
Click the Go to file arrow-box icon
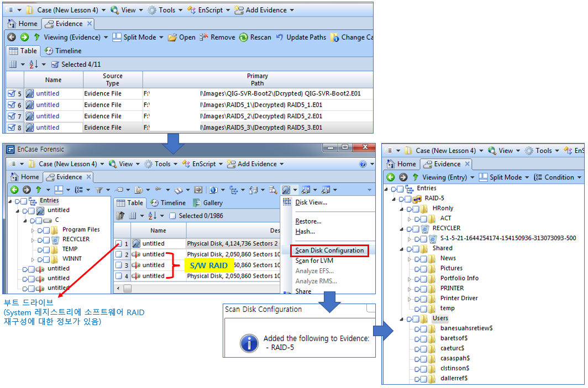point(198,190)
